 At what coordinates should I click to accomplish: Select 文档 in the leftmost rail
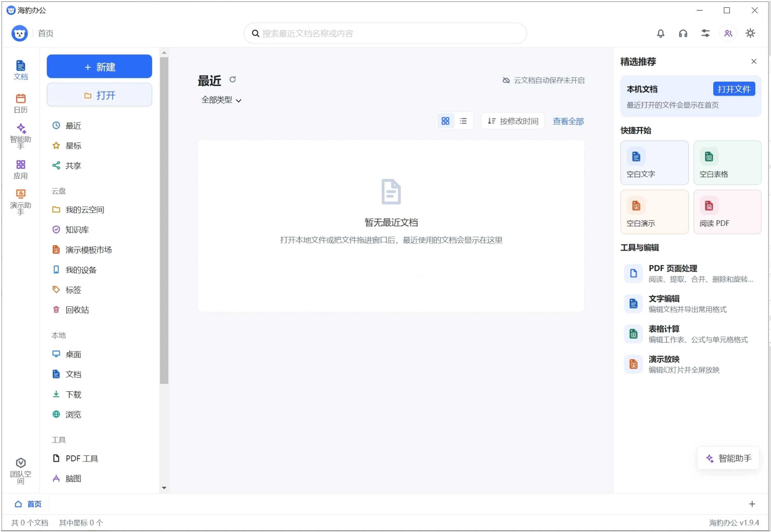pos(21,70)
